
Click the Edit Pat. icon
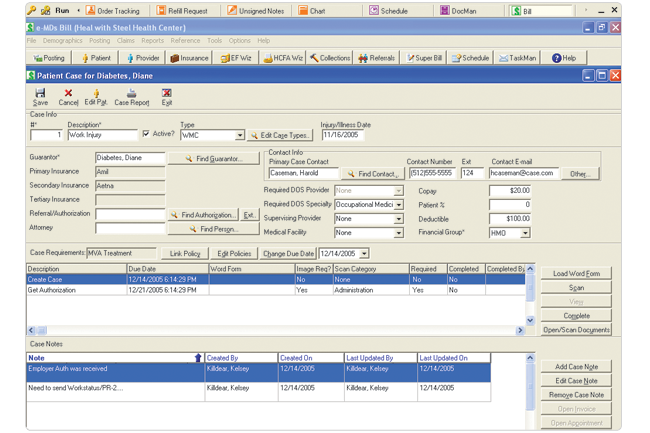(96, 97)
